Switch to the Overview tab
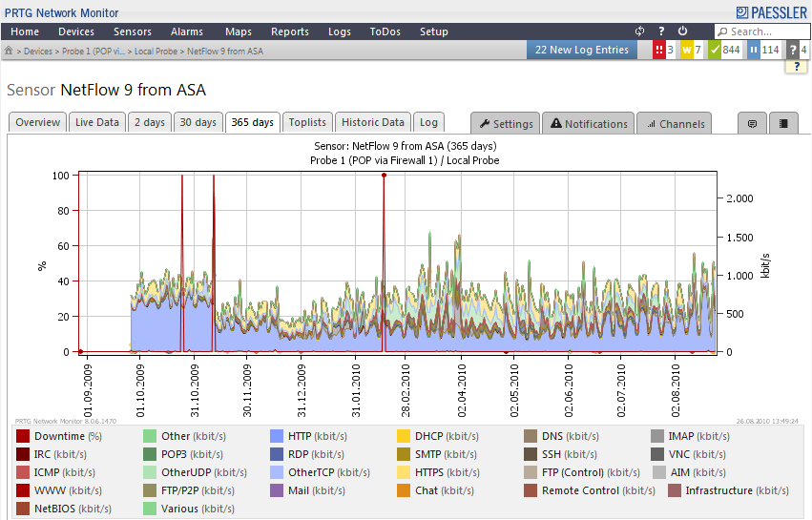 pos(38,123)
